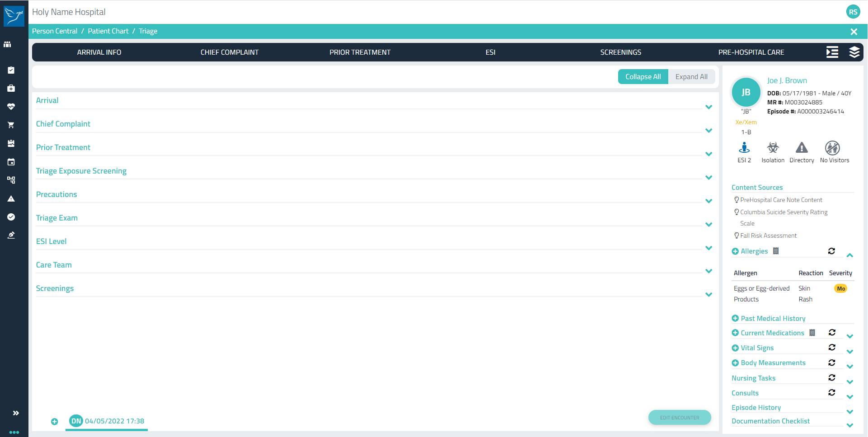Screen dimensions: 868x437
Task: Click the No Visitors icon
Action: (x=832, y=148)
